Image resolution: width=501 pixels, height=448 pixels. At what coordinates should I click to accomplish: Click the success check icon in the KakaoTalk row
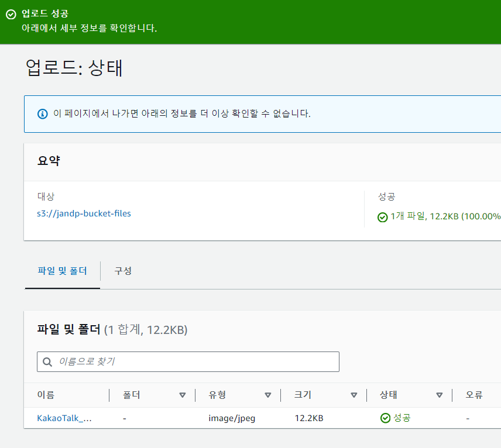pos(385,418)
